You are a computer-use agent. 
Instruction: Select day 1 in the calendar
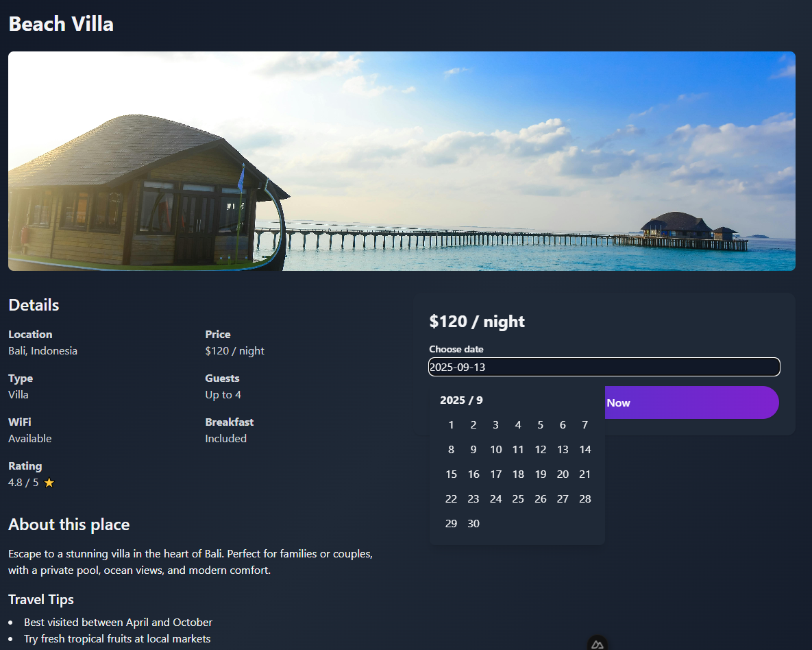point(451,425)
